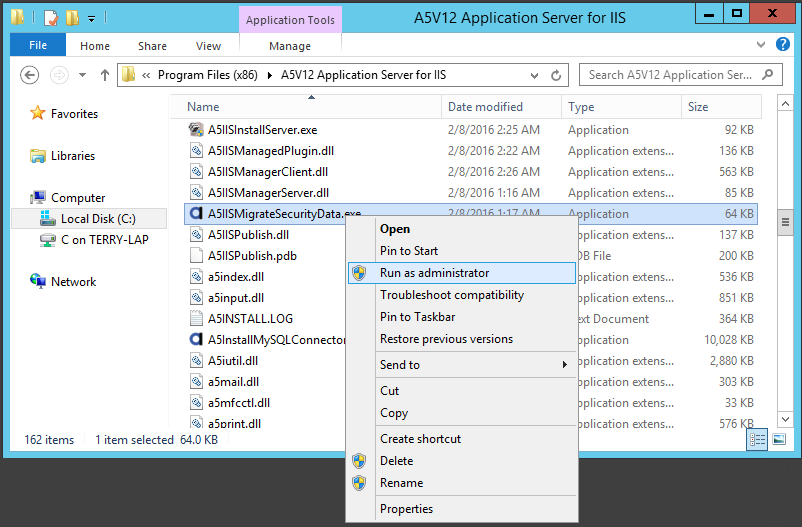Choose Copy from context menu

[x=462, y=412]
